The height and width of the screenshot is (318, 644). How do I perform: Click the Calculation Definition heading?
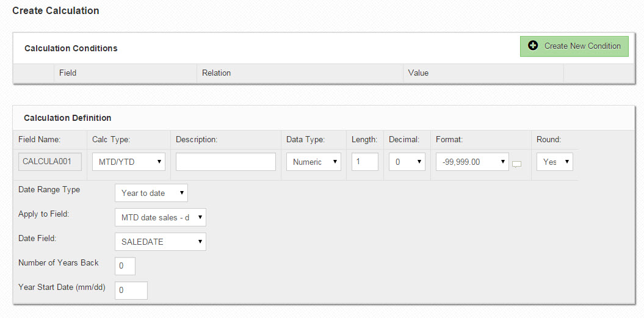pyautogui.click(x=68, y=118)
